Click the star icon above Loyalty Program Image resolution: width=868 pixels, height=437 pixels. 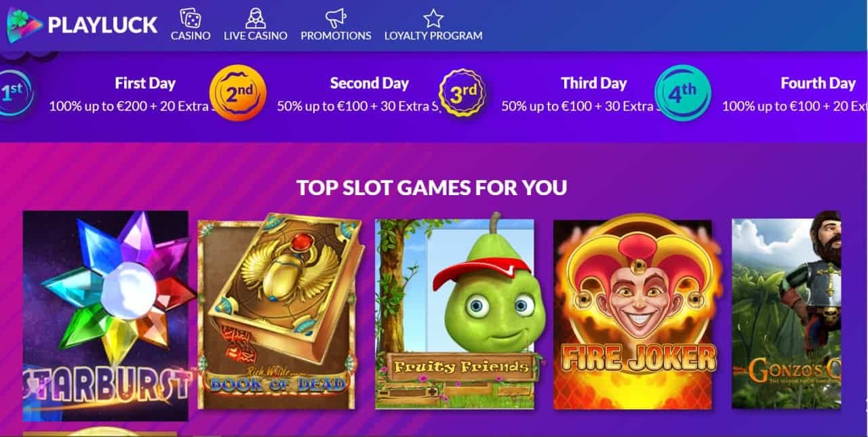[x=433, y=18]
